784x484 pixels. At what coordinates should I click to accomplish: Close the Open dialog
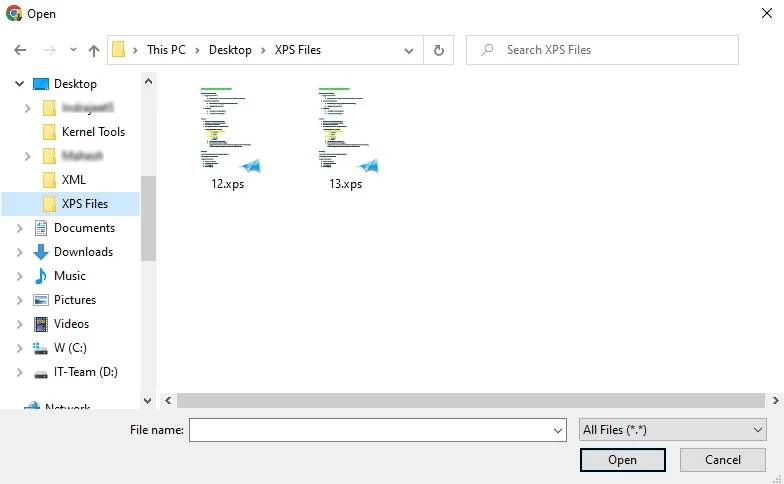click(x=766, y=14)
